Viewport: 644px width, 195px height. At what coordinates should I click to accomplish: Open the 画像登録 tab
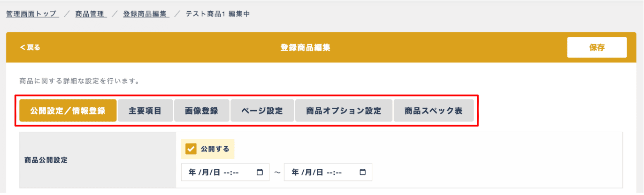coord(201,111)
